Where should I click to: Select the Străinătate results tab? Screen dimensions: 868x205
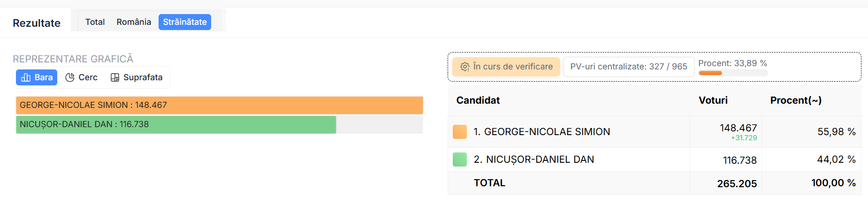185,22
